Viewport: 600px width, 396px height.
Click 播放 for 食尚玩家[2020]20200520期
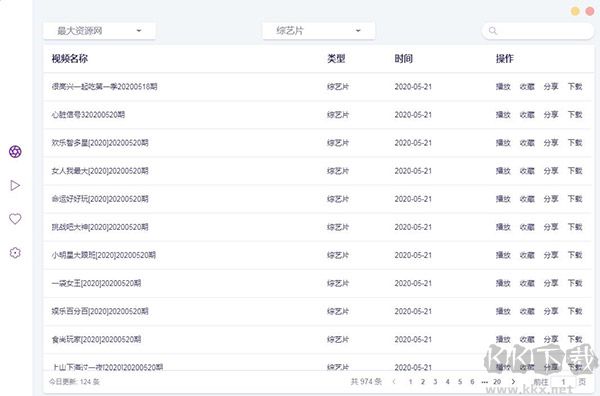(503, 339)
